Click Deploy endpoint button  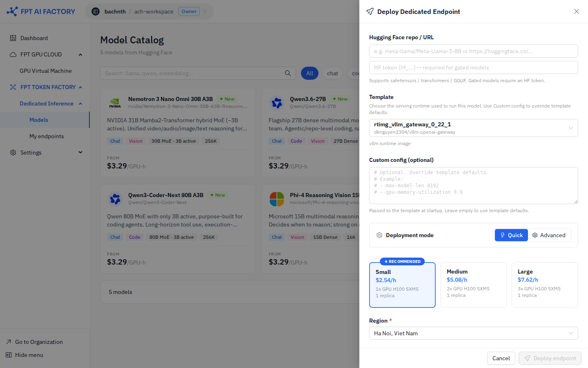click(x=550, y=358)
